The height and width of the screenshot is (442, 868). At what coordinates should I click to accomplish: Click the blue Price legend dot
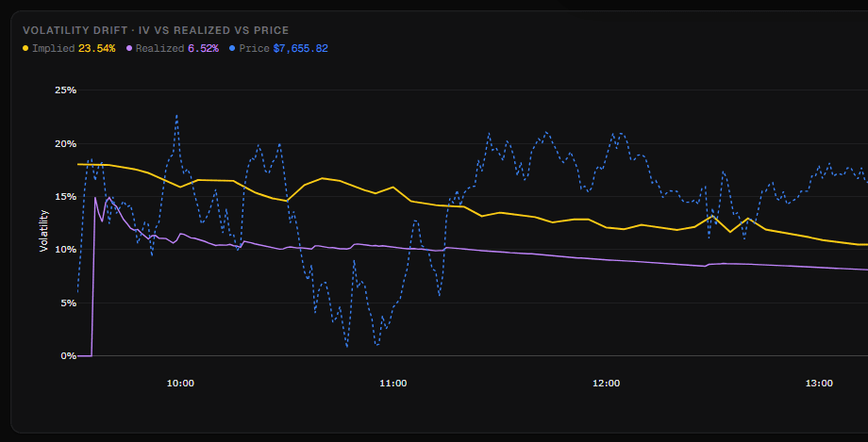[232, 49]
